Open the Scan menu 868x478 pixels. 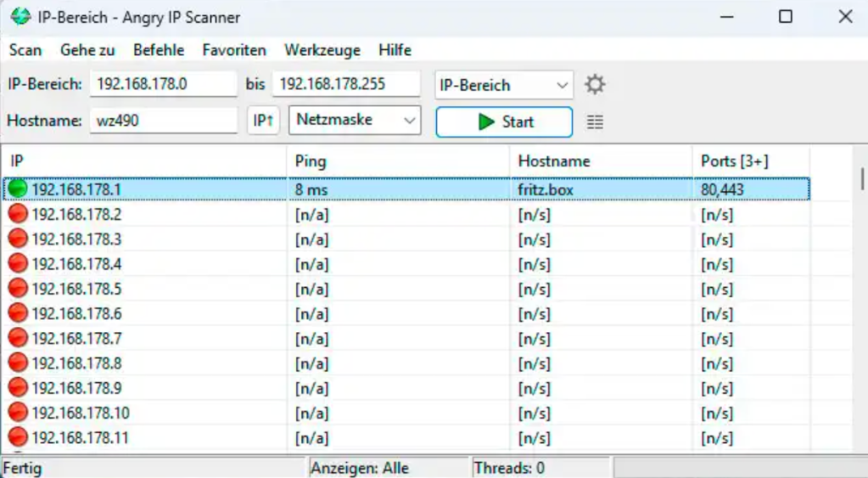coord(25,50)
